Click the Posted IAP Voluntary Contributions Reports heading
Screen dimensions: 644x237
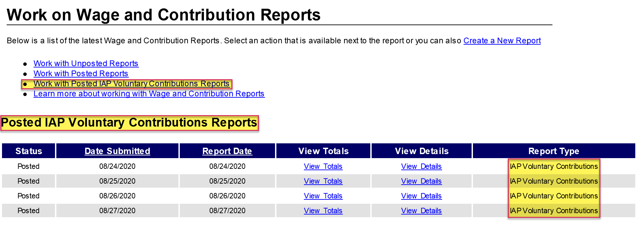129,123
